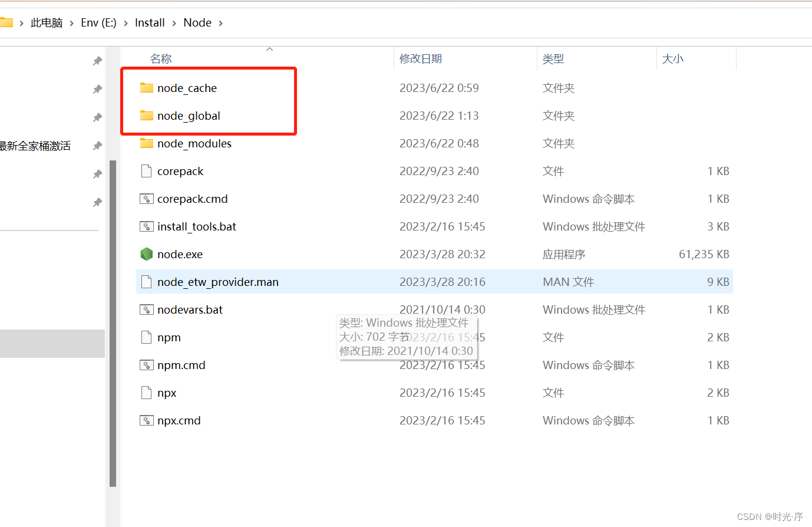
Task: Click the 2023/6/22 0:59 date cell
Action: tap(439, 88)
